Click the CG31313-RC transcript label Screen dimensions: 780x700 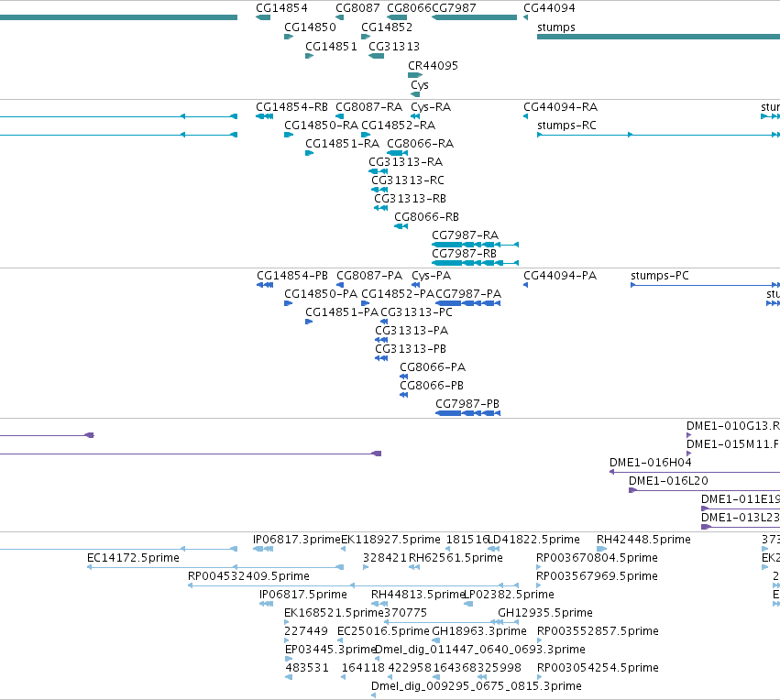[408, 180]
